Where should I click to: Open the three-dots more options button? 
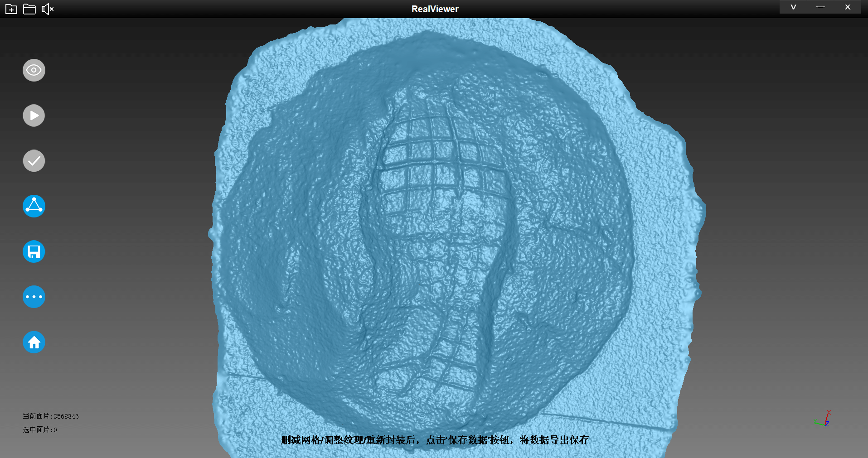34,297
